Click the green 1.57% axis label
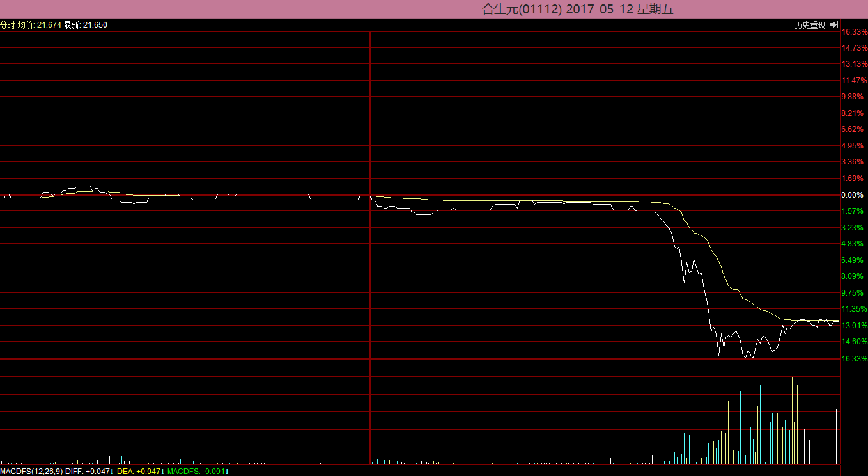868x476 pixels. coord(853,211)
